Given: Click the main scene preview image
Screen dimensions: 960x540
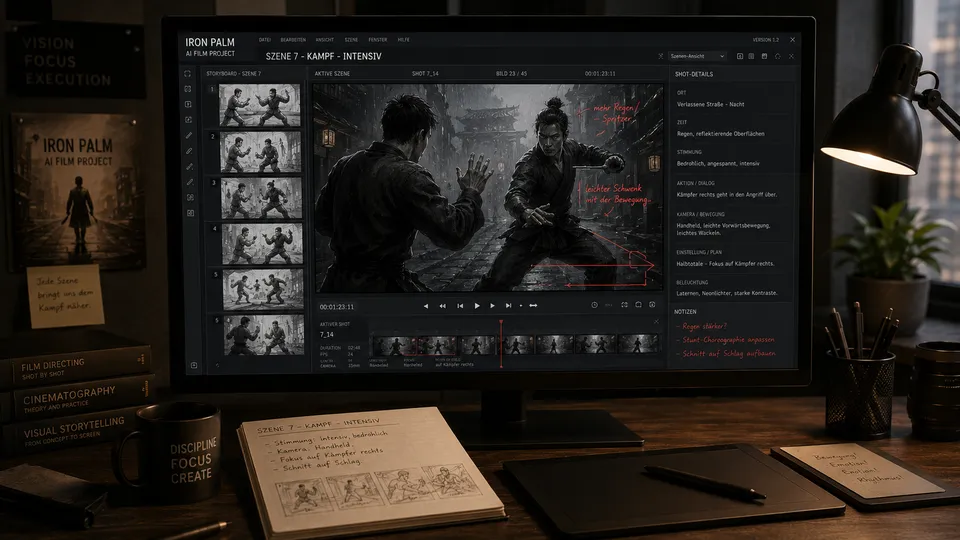Looking at the screenshot, I should pos(489,187).
